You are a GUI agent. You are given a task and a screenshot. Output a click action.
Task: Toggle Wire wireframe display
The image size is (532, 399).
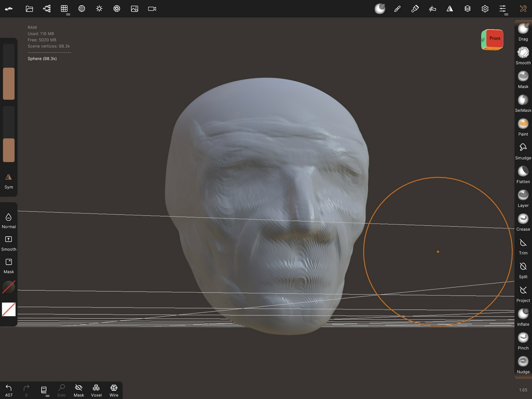pyautogui.click(x=114, y=390)
